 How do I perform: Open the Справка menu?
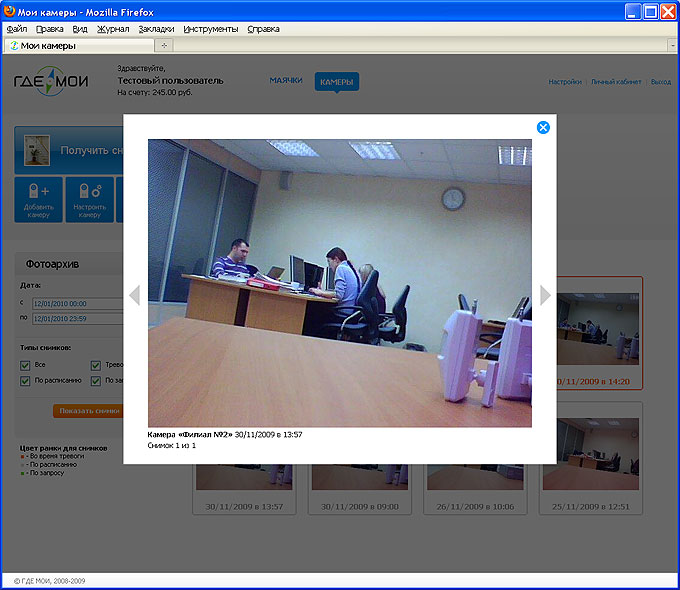click(263, 29)
